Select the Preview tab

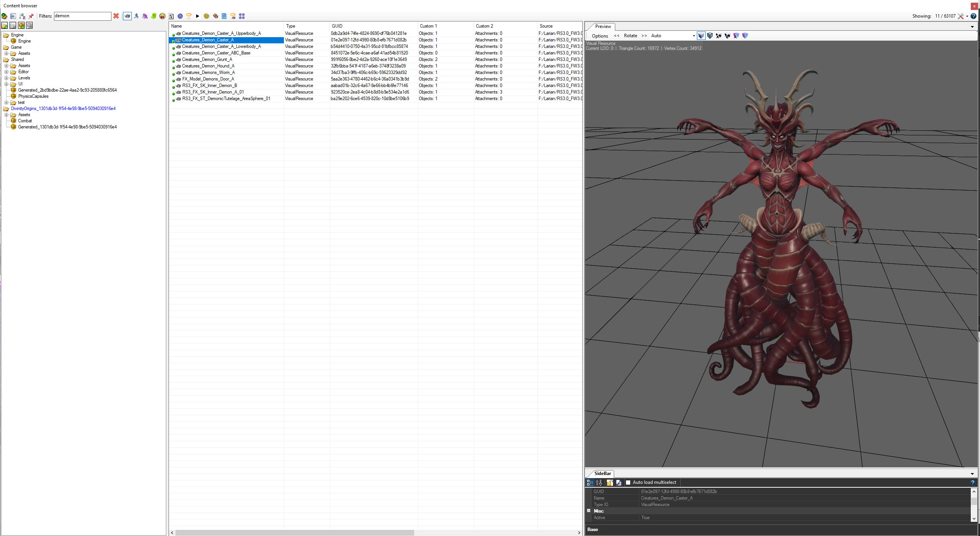click(603, 26)
